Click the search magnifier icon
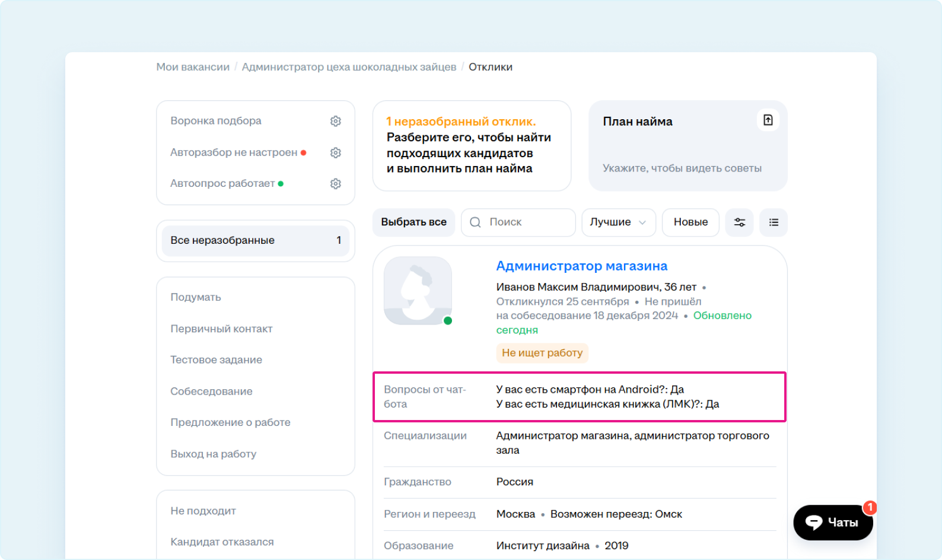 tap(475, 222)
